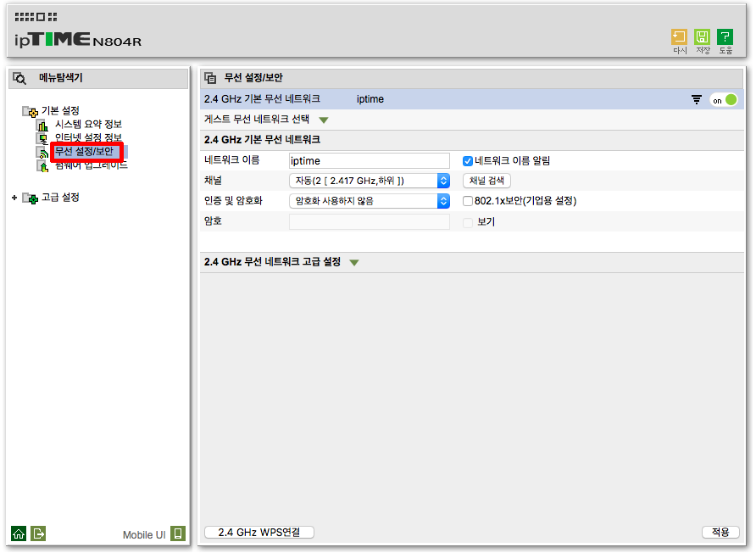Viewport: 756px width, 553px height.
Task: Click the 기본 설정 folder icon
Action: point(30,112)
